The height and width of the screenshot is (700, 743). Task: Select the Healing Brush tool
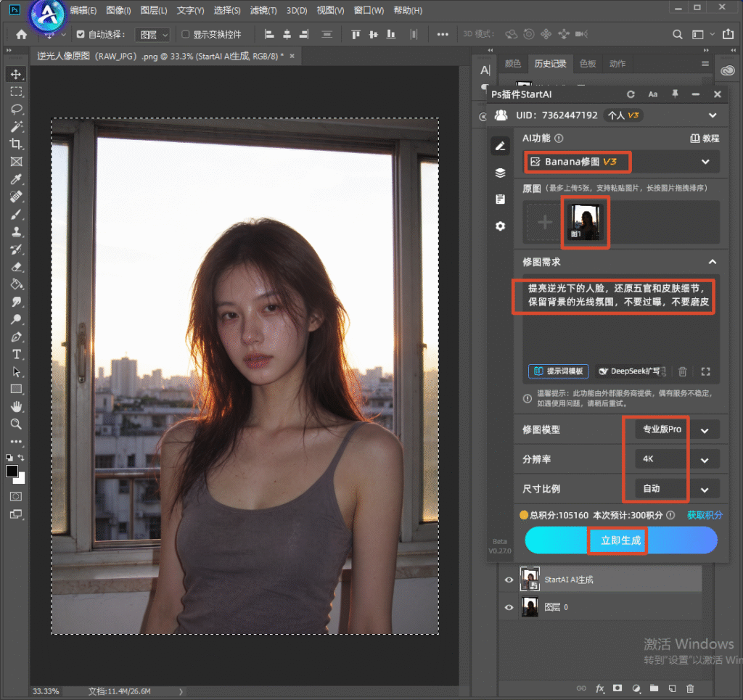(16, 197)
